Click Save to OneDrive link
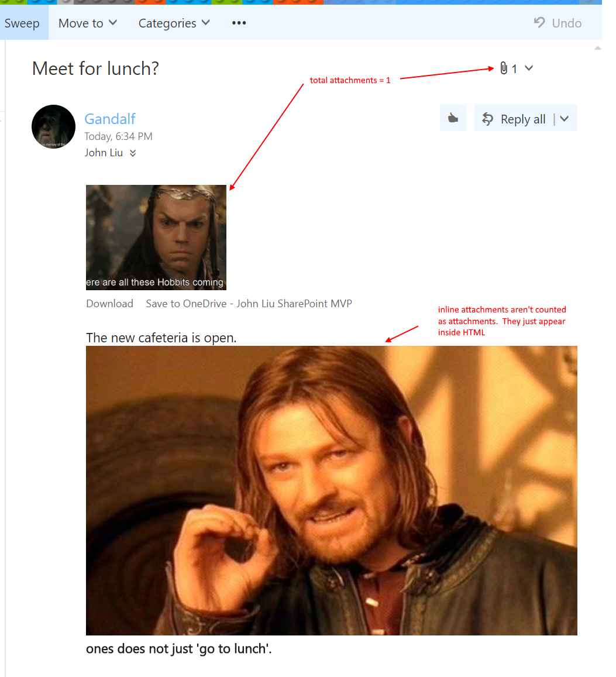Screen dimensions: 616x677 point(249,304)
